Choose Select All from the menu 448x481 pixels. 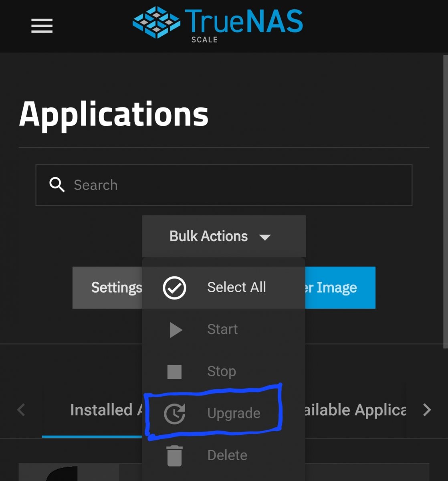pos(224,287)
